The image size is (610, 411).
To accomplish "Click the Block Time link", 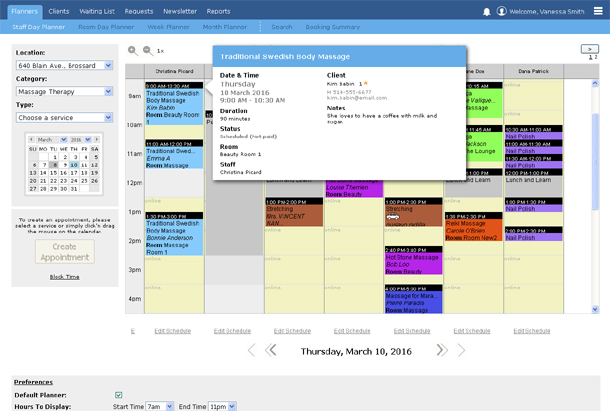I will (x=65, y=277).
